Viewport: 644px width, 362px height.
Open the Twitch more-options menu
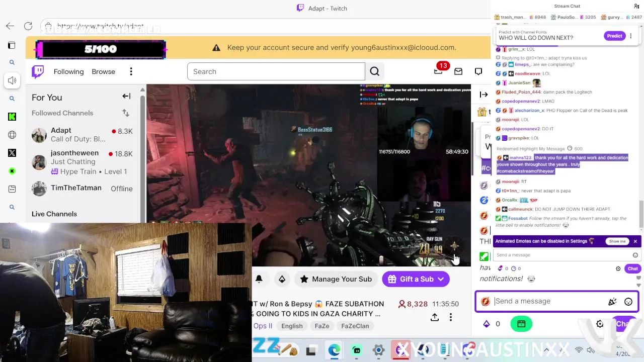click(131, 71)
